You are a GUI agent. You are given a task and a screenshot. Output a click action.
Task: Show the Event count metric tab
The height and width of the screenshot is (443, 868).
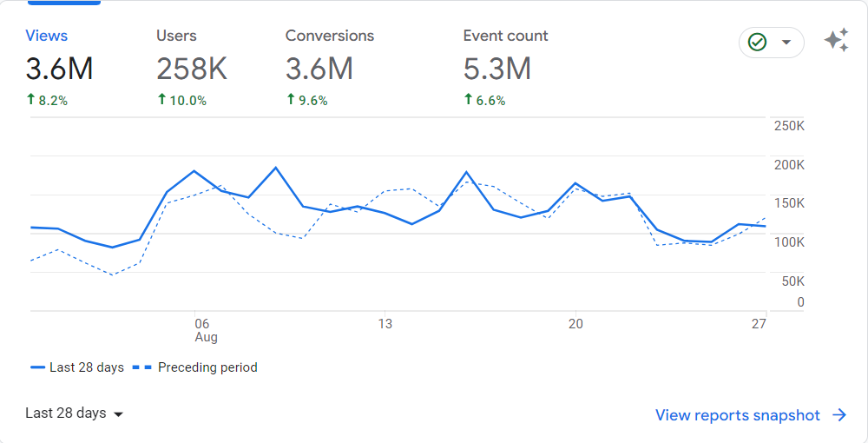pyautogui.click(x=505, y=36)
